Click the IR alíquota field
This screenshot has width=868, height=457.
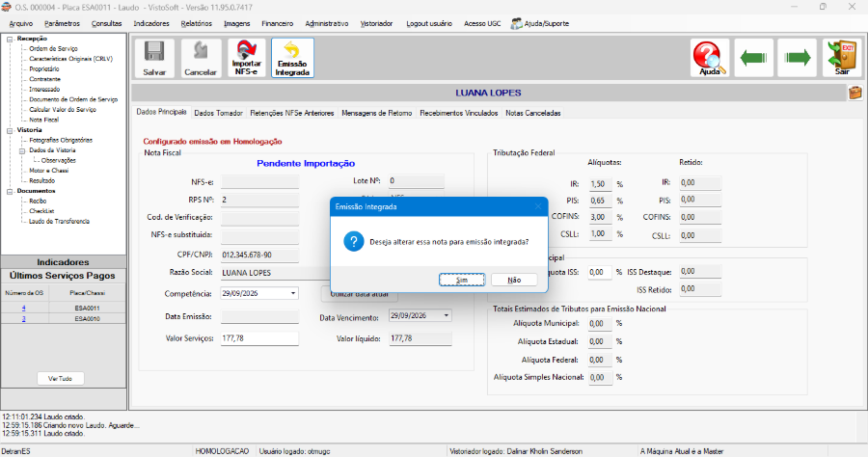(601, 184)
